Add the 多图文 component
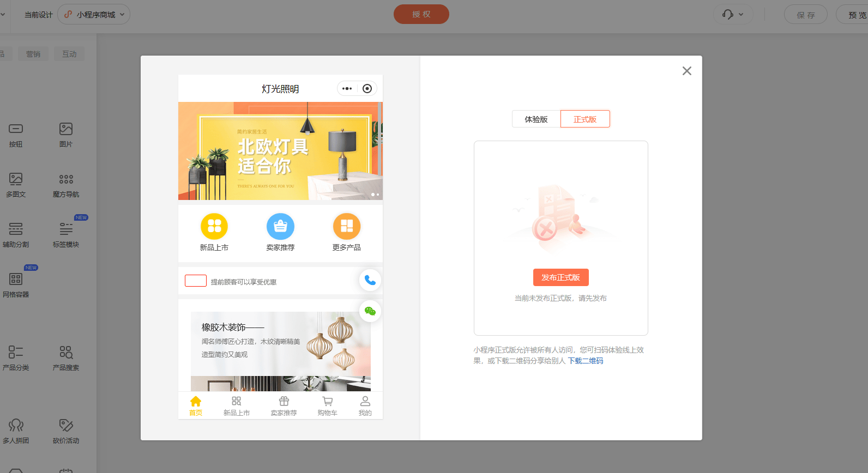Viewport: 868px width, 473px height. 16,185
